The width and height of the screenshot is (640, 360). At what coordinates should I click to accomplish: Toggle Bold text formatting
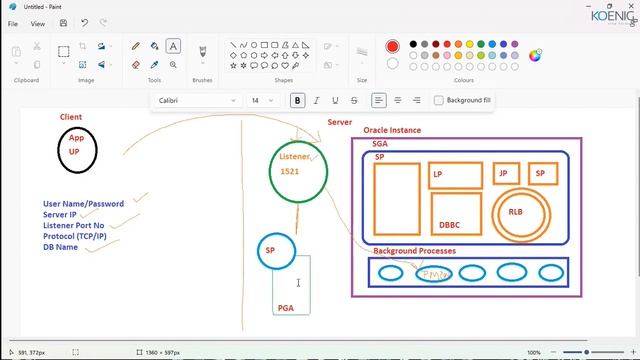pyautogui.click(x=298, y=100)
